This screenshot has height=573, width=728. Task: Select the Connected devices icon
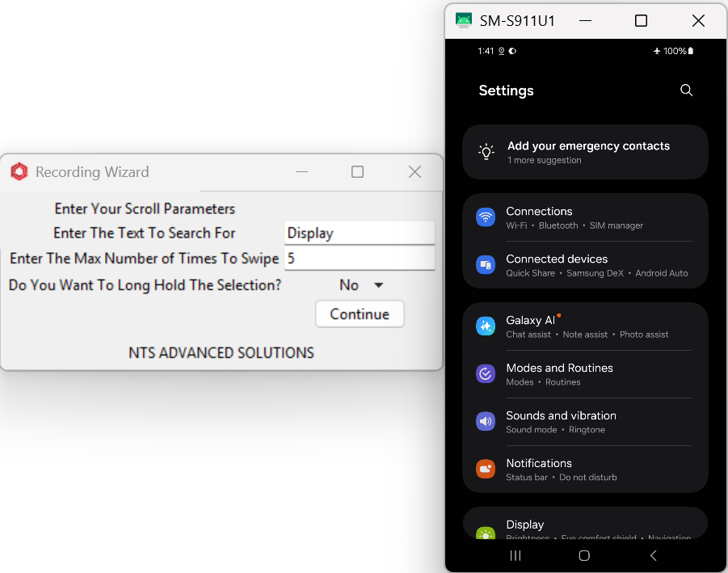pos(486,264)
